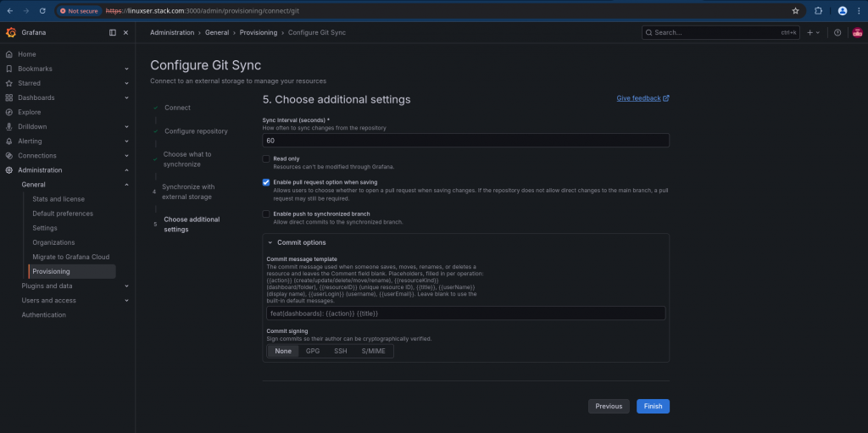Select S/MIME commit signing option
868x433 pixels.
[x=374, y=351]
